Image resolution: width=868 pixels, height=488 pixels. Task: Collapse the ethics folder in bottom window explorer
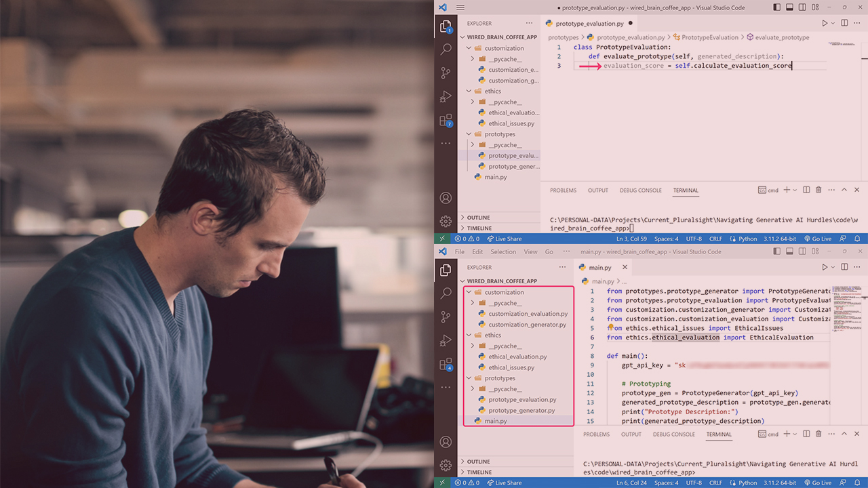[469, 335]
